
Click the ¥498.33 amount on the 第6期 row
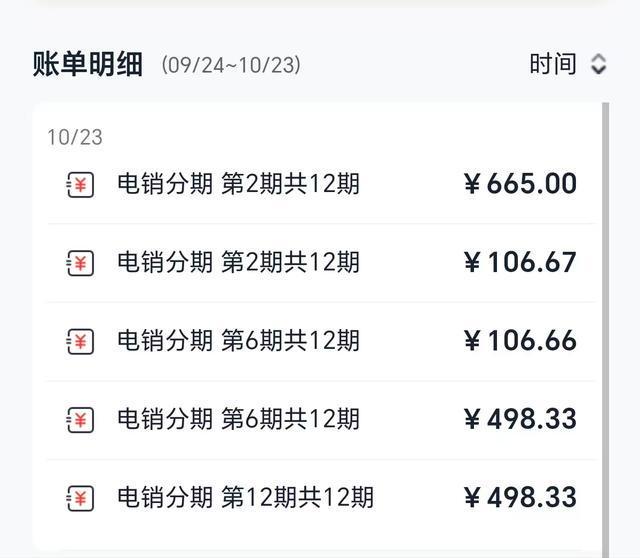520,418
